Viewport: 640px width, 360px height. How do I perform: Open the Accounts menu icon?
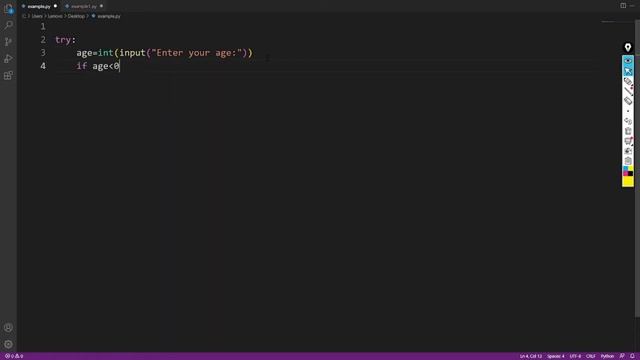click(8, 327)
